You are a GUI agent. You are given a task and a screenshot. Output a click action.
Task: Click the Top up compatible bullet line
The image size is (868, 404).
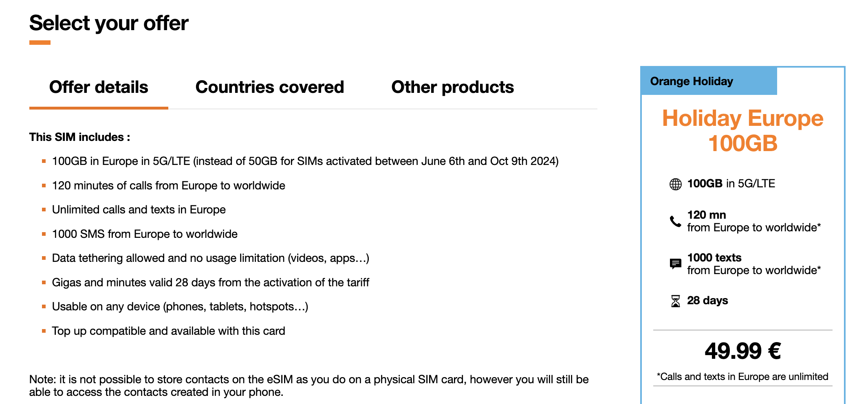(x=168, y=331)
